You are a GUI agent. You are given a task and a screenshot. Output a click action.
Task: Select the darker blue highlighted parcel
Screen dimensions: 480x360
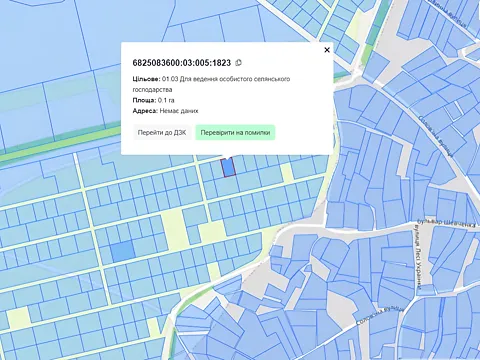122,252
